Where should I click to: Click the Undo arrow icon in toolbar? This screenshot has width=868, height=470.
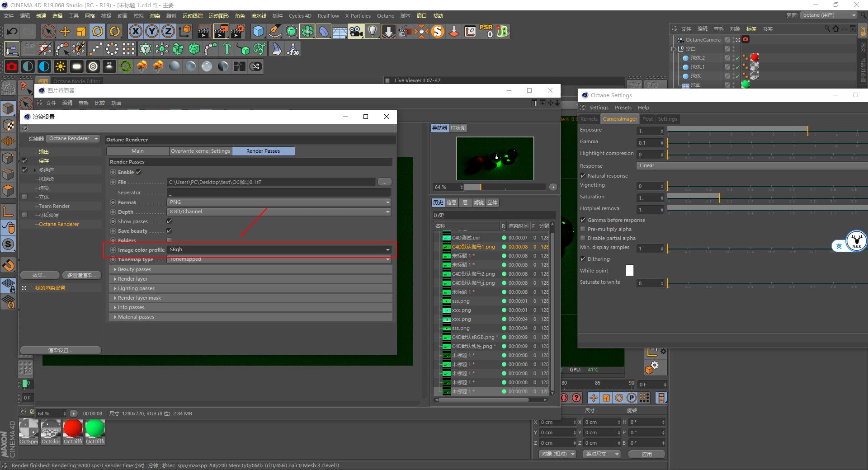pos(12,31)
